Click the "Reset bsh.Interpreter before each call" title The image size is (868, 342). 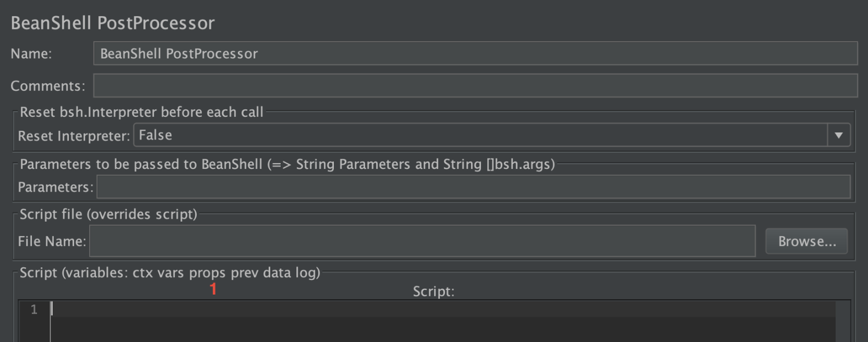[x=142, y=112]
